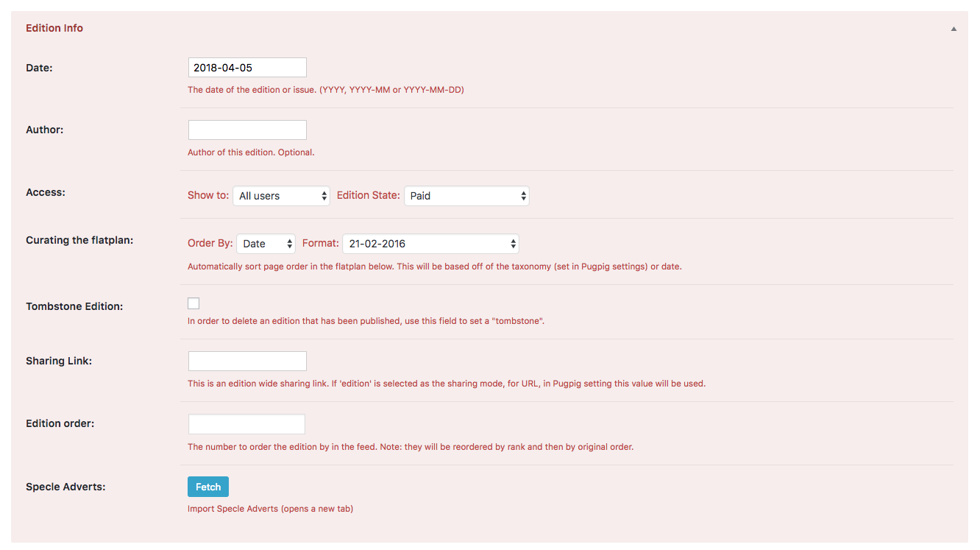Click the Date input field
Screen dimensions: 980x550
click(247, 67)
